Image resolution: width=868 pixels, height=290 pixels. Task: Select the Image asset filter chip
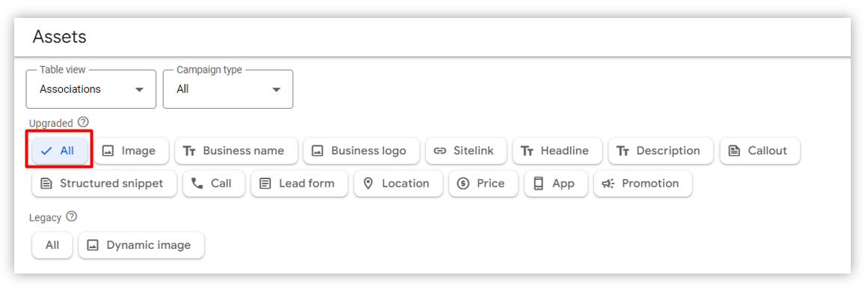pyautogui.click(x=131, y=151)
